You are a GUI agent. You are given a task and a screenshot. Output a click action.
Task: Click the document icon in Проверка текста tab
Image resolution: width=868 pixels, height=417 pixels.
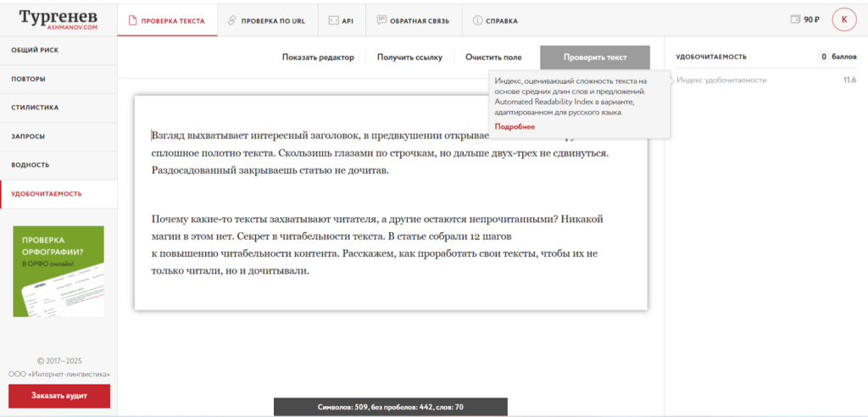[131, 20]
